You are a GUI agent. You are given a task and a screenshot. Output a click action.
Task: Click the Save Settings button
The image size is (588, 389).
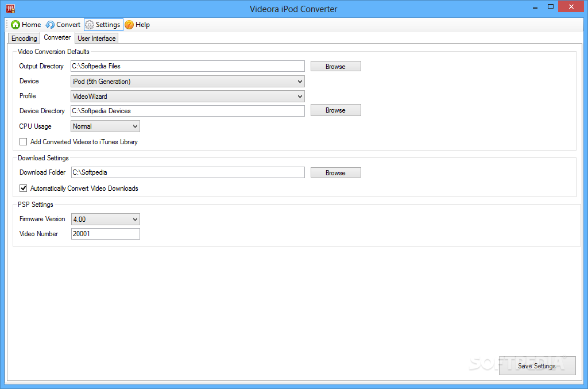point(537,366)
